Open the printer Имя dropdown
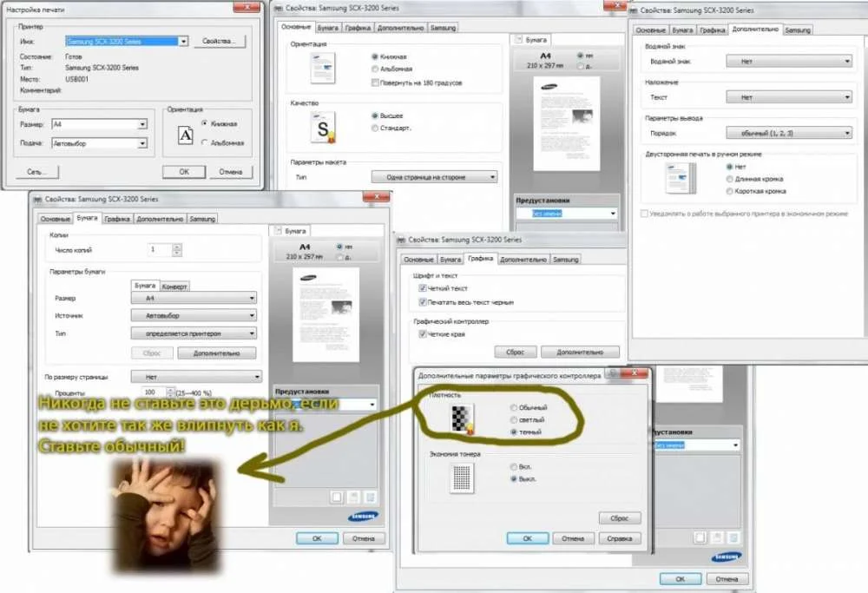Viewport: 868px width, 593px height. click(x=183, y=41)
